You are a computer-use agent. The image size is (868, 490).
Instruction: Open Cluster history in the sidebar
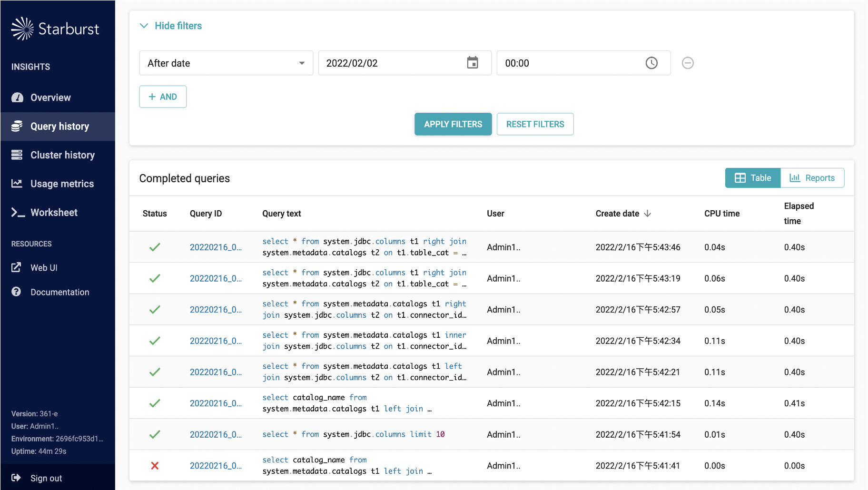tap(58, 155)
